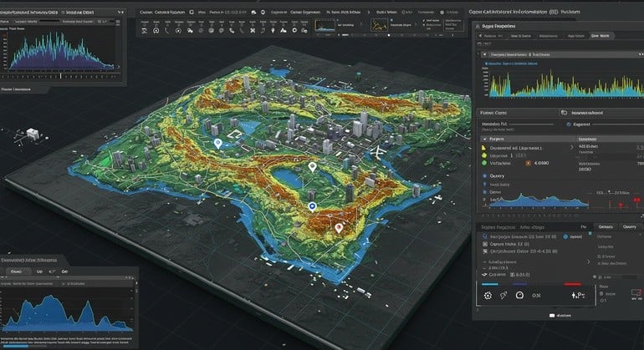
Task: Click the white map pin nearest the top of the terrain
Action: tap(218, 144)
